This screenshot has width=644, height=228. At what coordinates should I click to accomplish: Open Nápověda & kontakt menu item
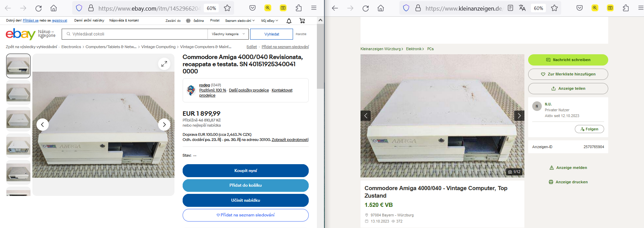click(x=124, y=20)
